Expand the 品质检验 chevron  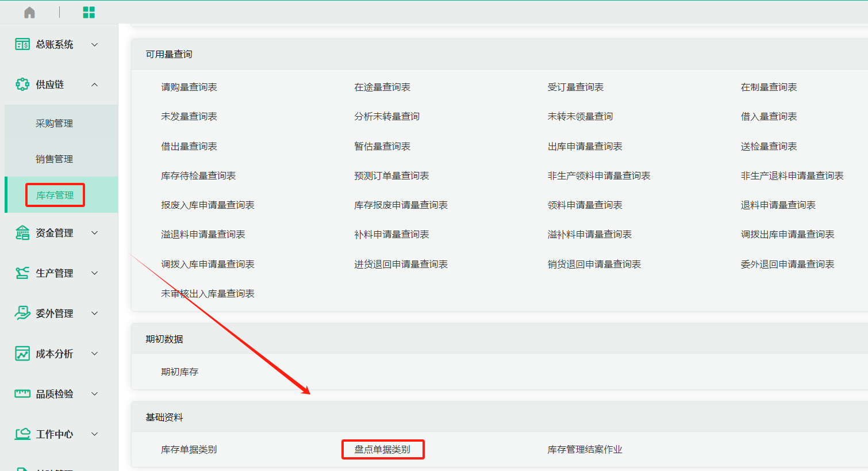[x=95, y=394]
